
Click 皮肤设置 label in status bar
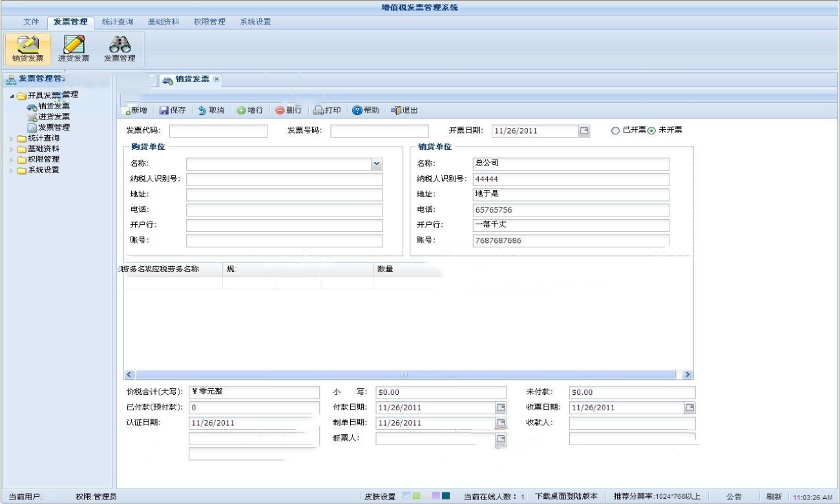point(380,497)
